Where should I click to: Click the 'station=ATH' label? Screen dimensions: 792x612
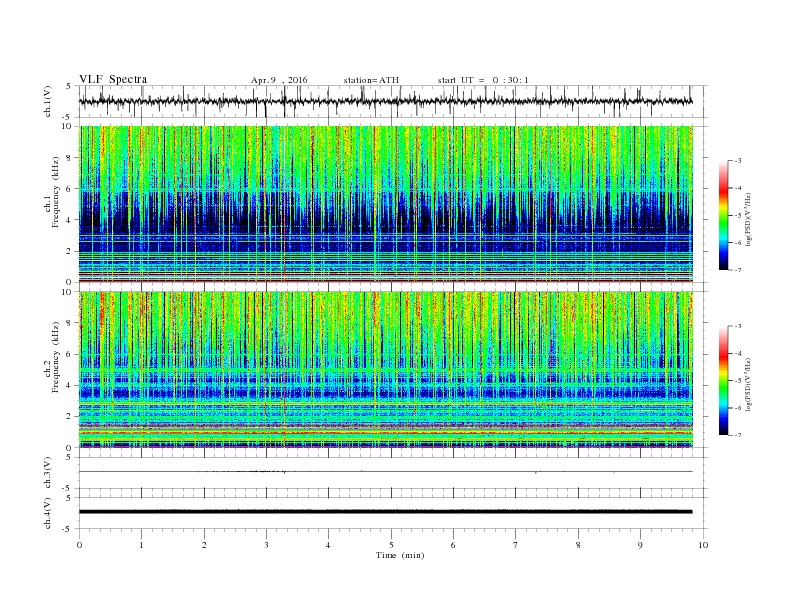(371, 80)
